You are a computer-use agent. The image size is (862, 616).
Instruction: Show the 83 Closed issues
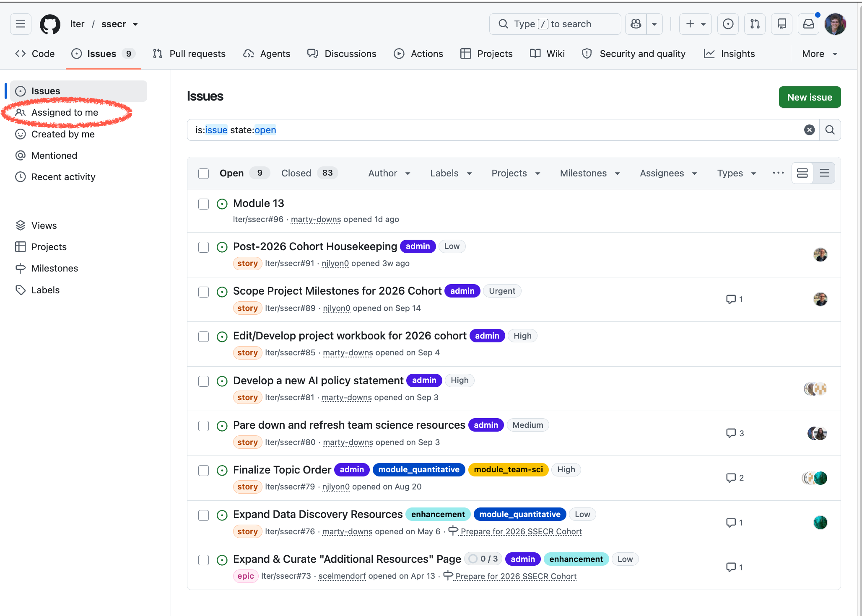(x=309, y=173)
